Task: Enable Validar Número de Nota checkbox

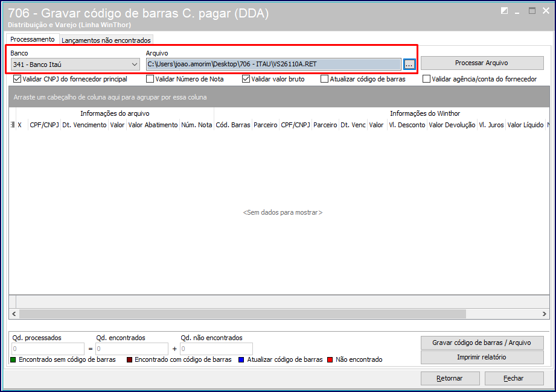Action: 150,79
